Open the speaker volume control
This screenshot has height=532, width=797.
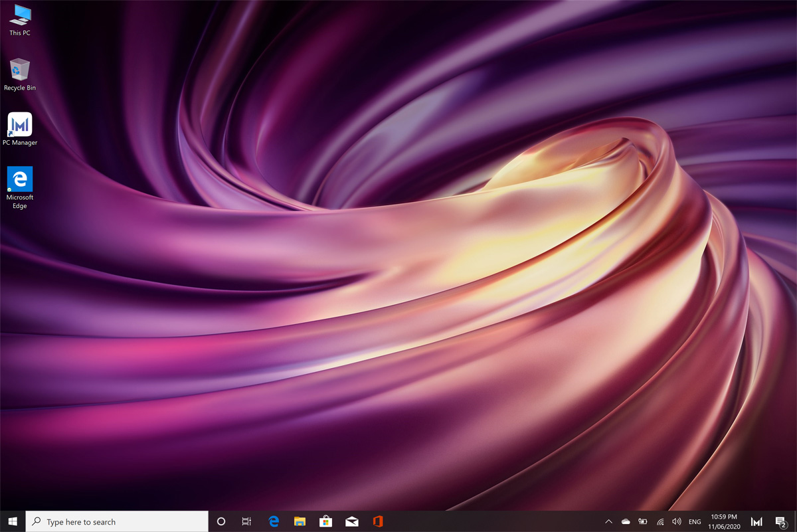(677, 521)
